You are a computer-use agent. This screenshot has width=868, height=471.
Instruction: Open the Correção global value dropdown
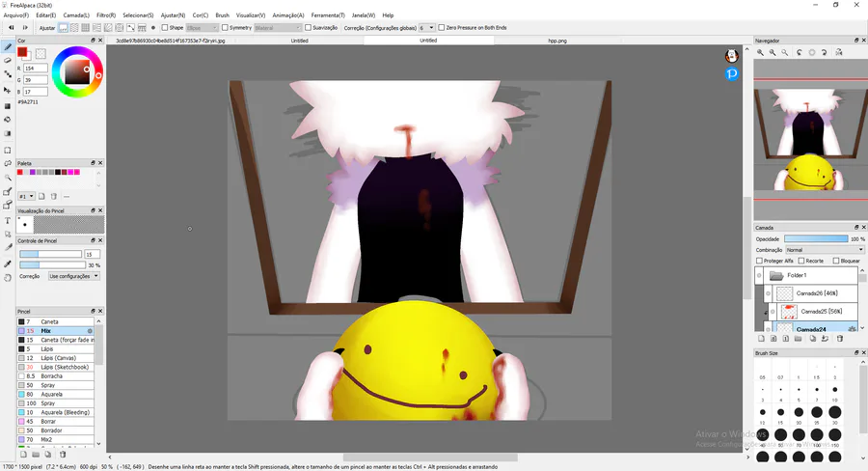[427, 28]
